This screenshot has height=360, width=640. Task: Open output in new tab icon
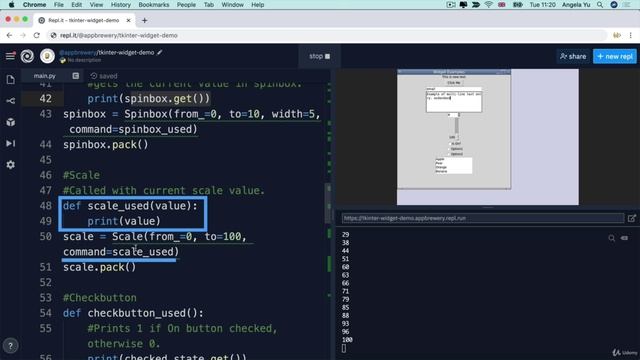(x=631, y=218)
